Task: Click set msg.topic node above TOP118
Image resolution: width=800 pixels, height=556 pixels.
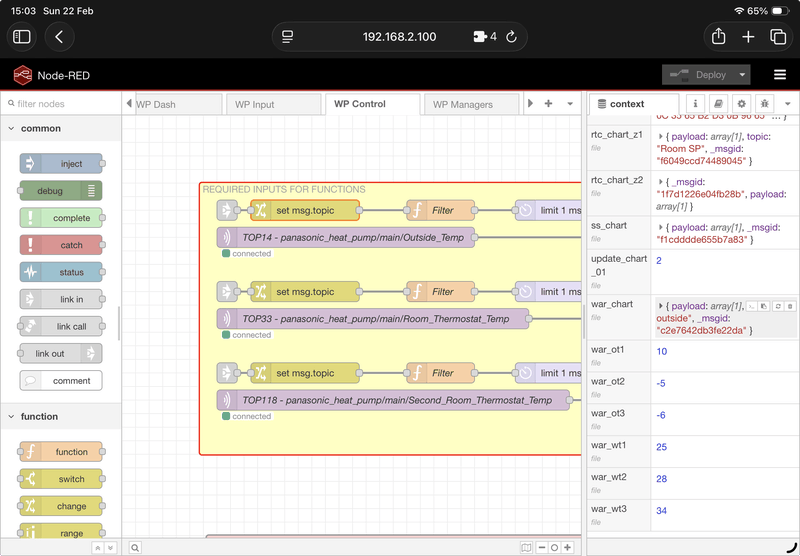Action: [x=305, y=373]
